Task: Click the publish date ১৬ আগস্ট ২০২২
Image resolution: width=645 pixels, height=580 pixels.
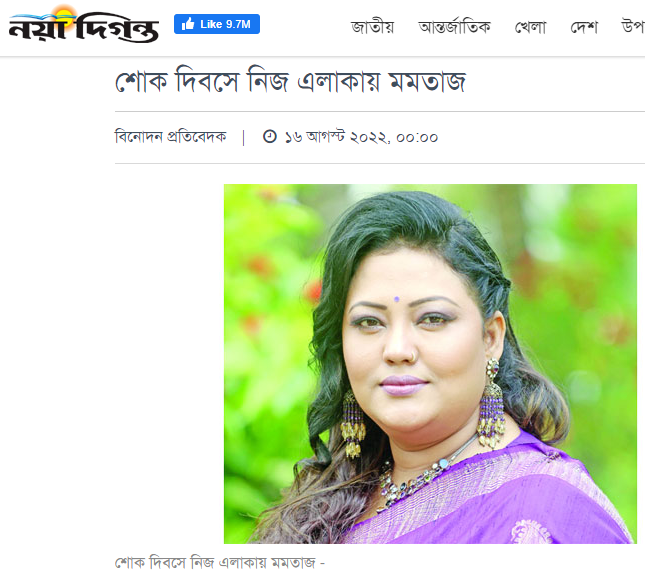Action: (335, 137)
